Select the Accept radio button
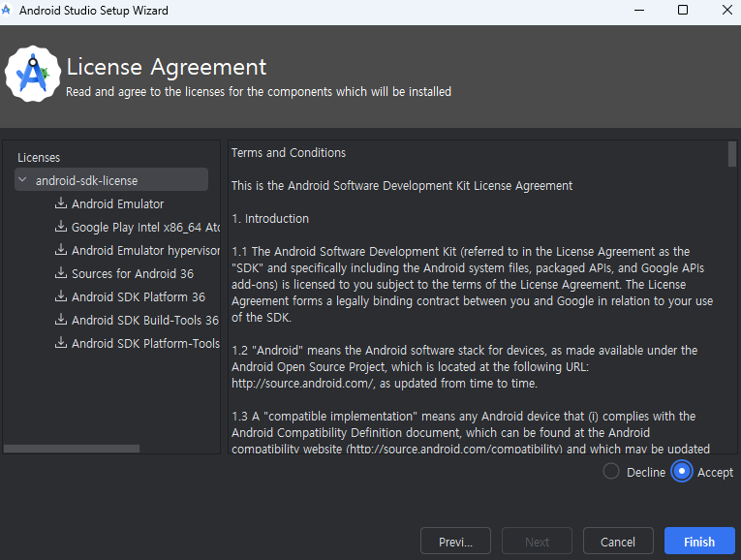 (x=682, y=471)
